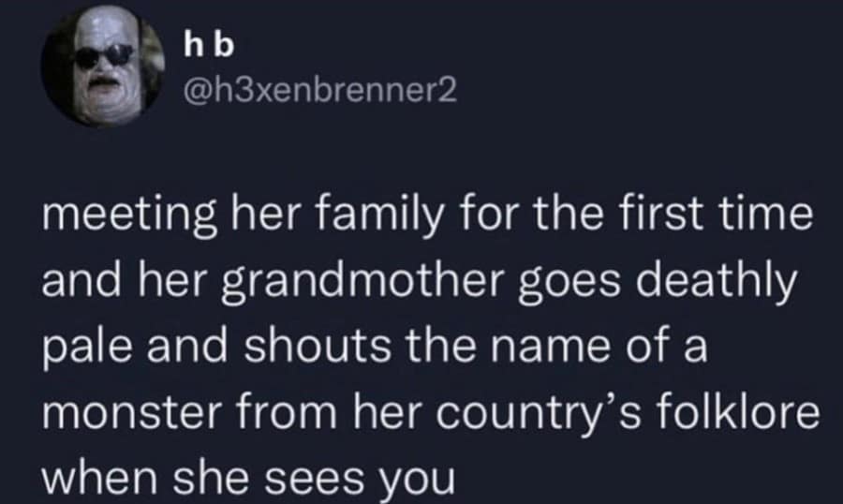
Task: Click the sunglasses in the avatar image
Action: 105,55
